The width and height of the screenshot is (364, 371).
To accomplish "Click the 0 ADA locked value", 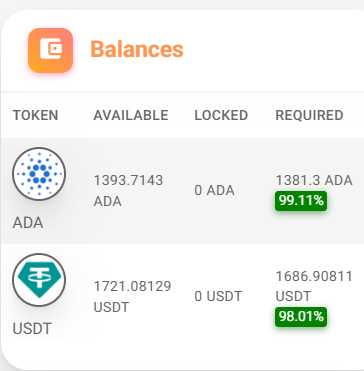I will [x=214, y=191].
